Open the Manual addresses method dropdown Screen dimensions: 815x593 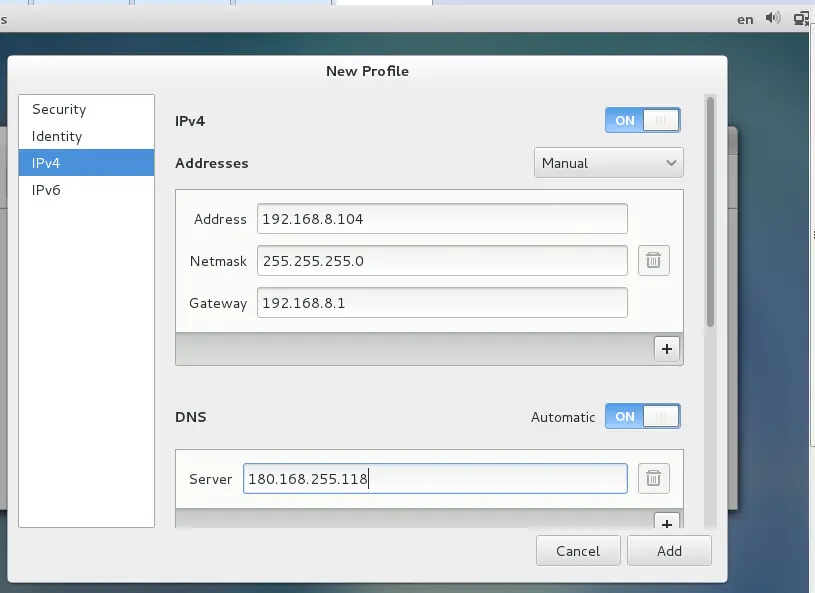(609, 163)
